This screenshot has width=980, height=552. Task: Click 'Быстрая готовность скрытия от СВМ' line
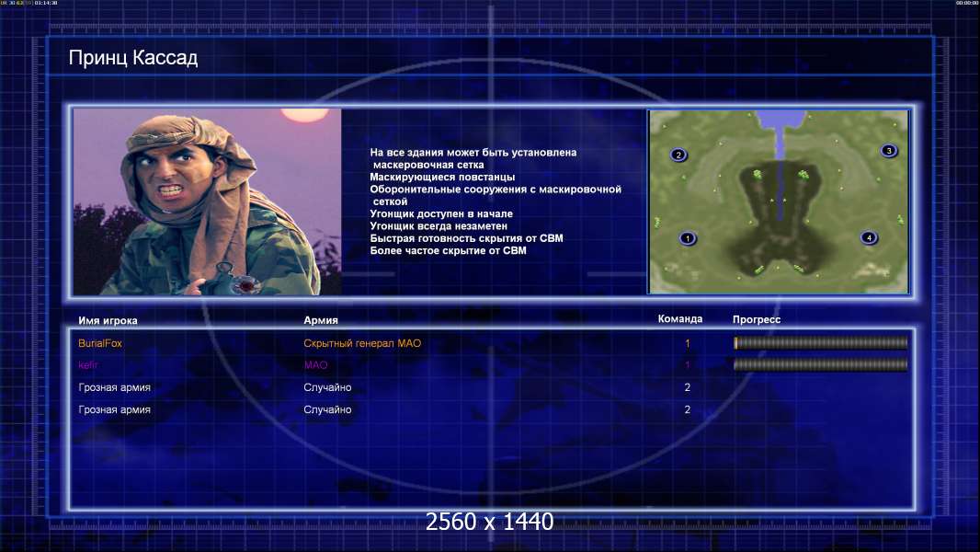coord(466,238)
